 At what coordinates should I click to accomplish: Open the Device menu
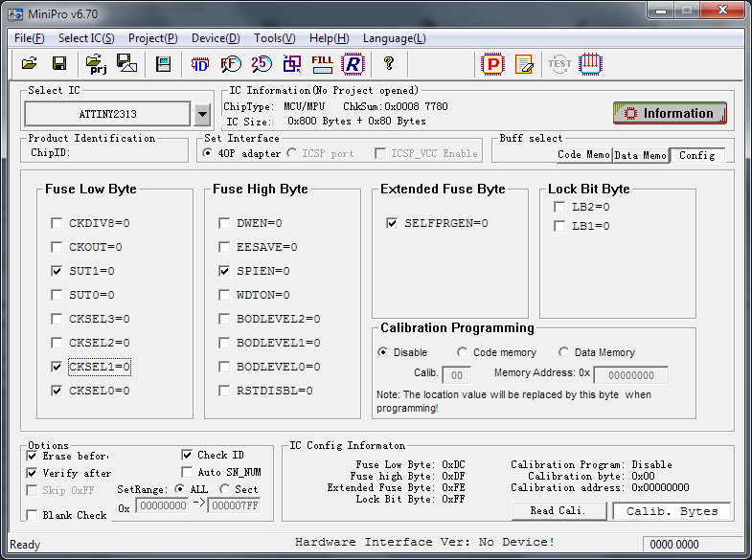point(216,38)
